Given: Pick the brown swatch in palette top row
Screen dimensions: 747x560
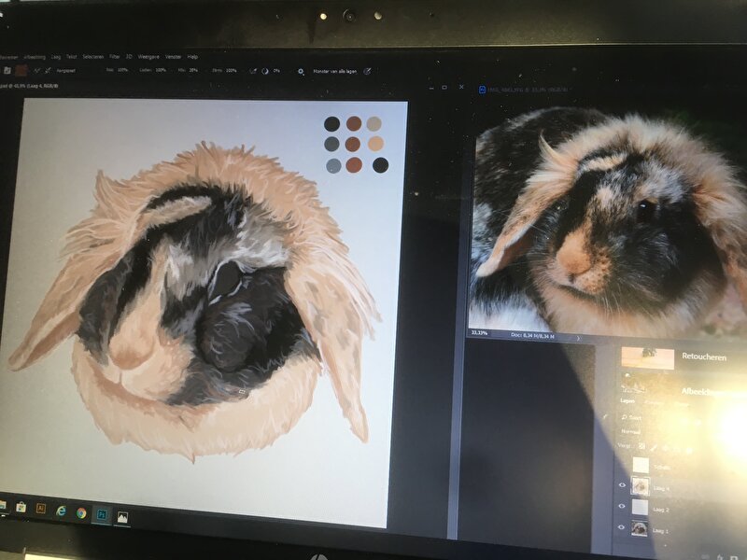Looking at the screenshot, I should coord(354,124).
